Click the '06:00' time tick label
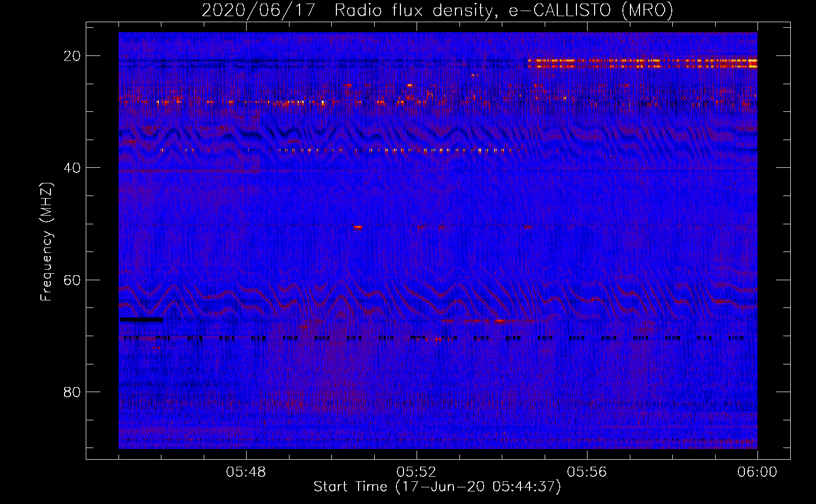This screenshot has height=504, width=816. 757,472
